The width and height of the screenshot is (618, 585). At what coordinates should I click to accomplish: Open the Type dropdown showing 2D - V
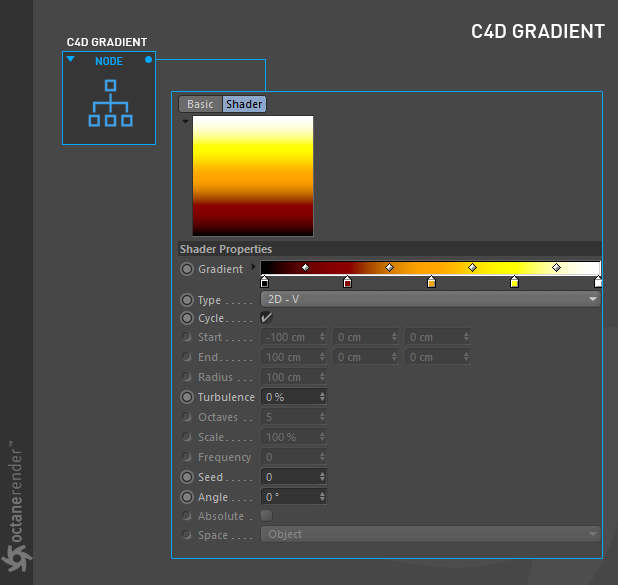pyautogui.click(x=430, y=299)
